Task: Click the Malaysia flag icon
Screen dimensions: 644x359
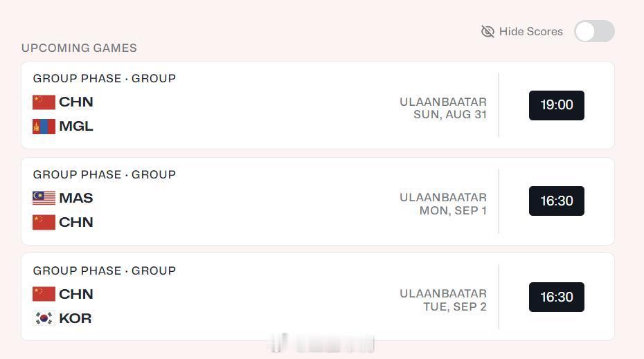Action: coord(44,198)
